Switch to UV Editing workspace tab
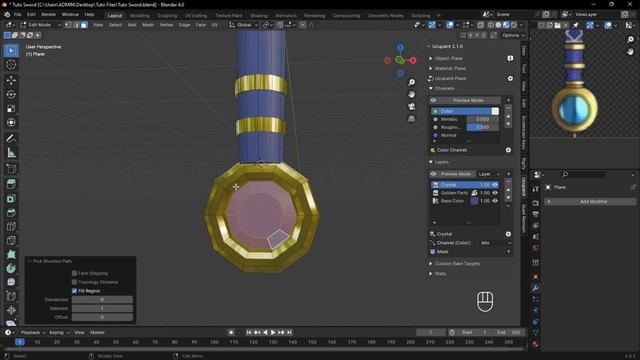Screen dimensions: 640x360 click(x=196, y=16)
